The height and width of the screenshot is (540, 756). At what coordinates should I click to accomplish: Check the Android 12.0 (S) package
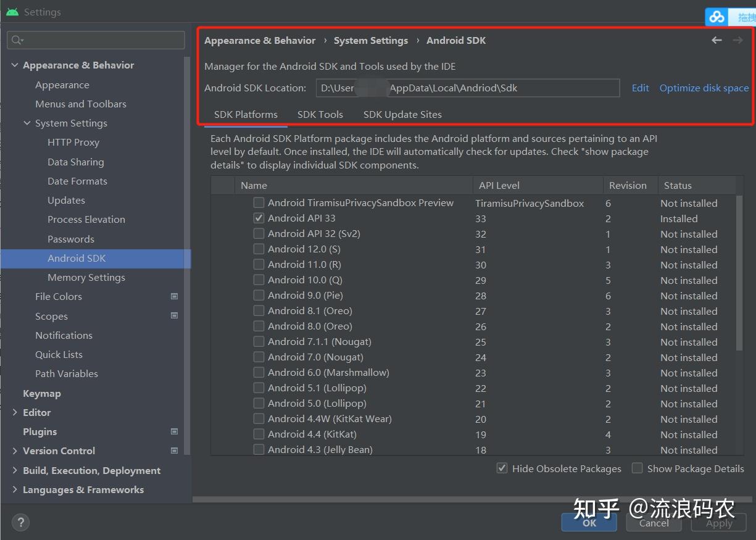click(259, 249)
